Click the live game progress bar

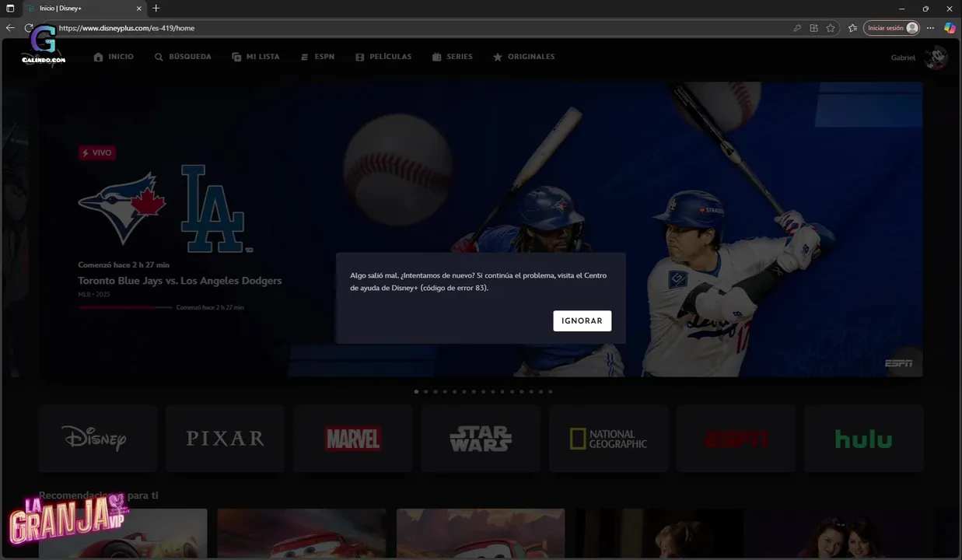tap(125, 307)
